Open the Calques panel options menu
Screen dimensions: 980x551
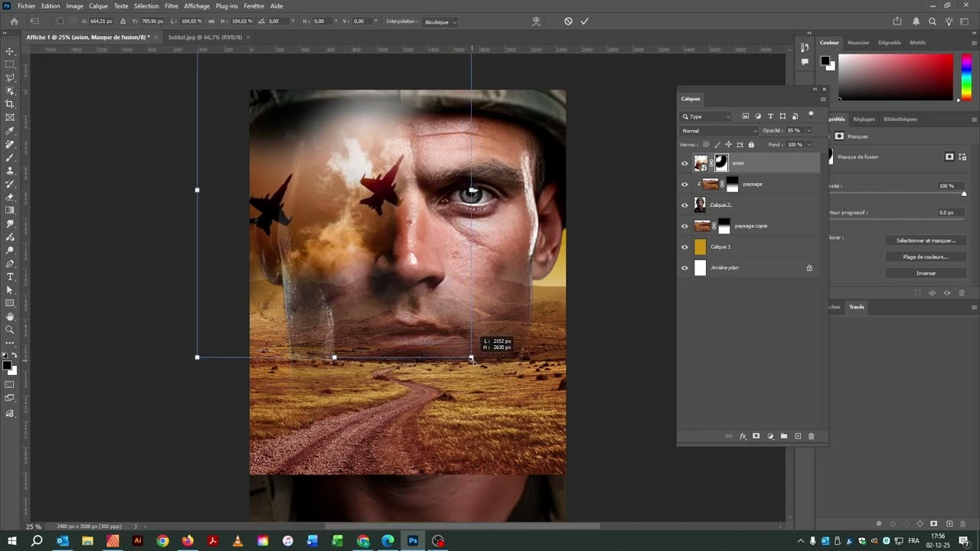click(x=823, y=99)
